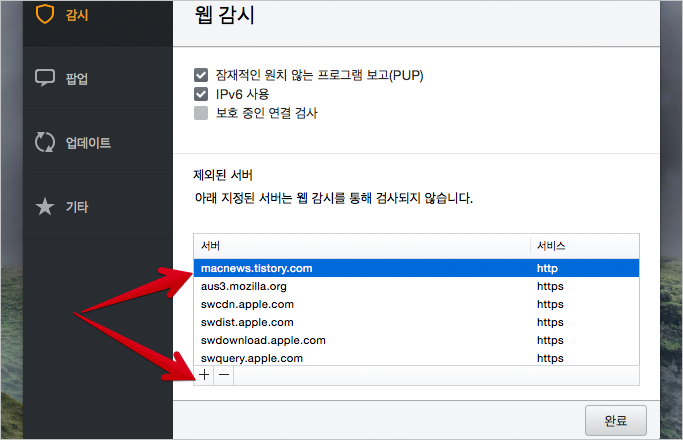Switch to the 업데이트 sidebar section

pyautogui.click(x=98, y=143)
